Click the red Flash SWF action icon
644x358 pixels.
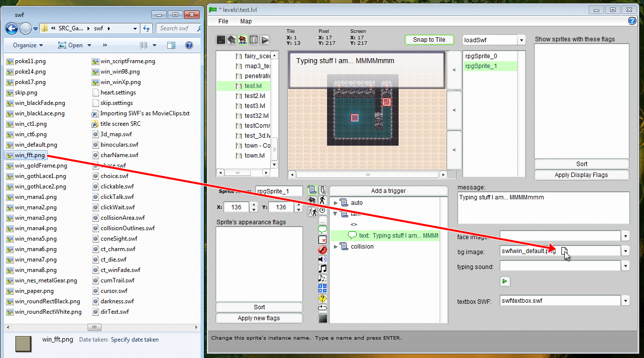(x=322, y=250)
